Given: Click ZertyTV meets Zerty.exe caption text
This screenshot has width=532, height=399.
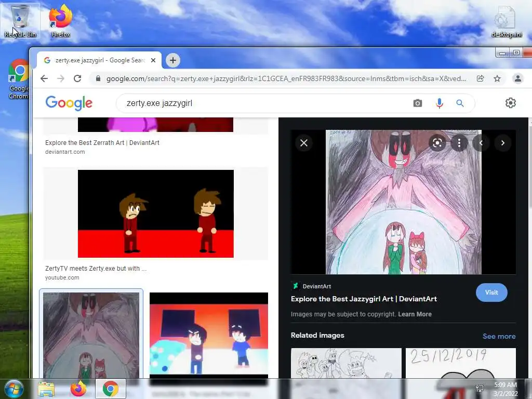Looking at the screenshot, I should [x=96, y=269].
